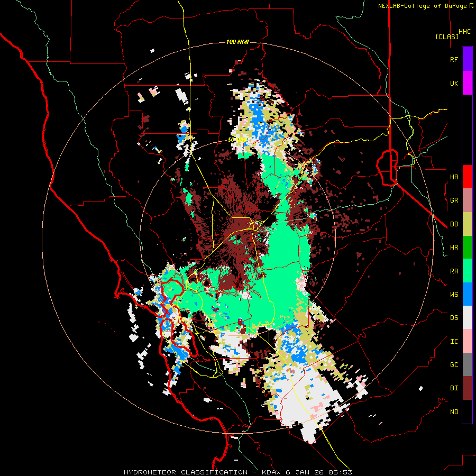Select the olive yellow BD legend swatch
The height and width of the screenshot is (476, 476).
click(x=467, y=224)
